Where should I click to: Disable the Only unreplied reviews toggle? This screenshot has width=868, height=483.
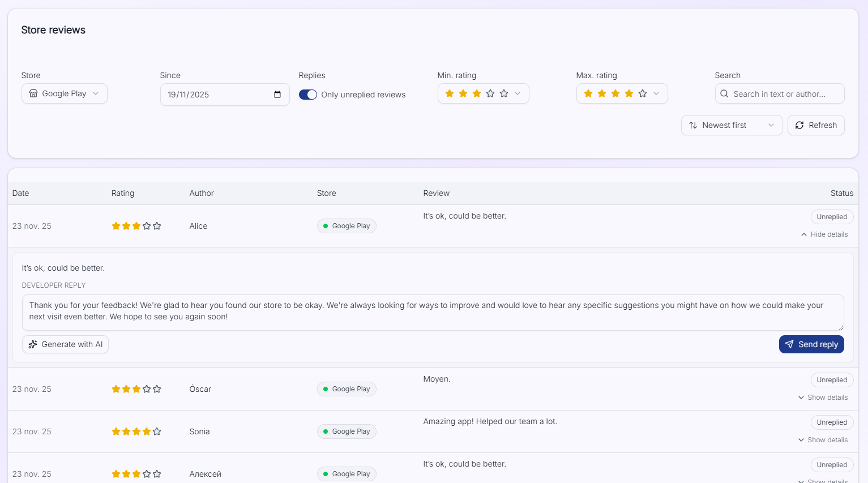[308, 95]
